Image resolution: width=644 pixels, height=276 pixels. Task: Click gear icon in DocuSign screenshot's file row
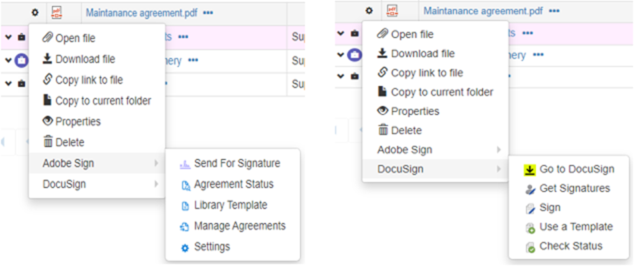(369, 11)
